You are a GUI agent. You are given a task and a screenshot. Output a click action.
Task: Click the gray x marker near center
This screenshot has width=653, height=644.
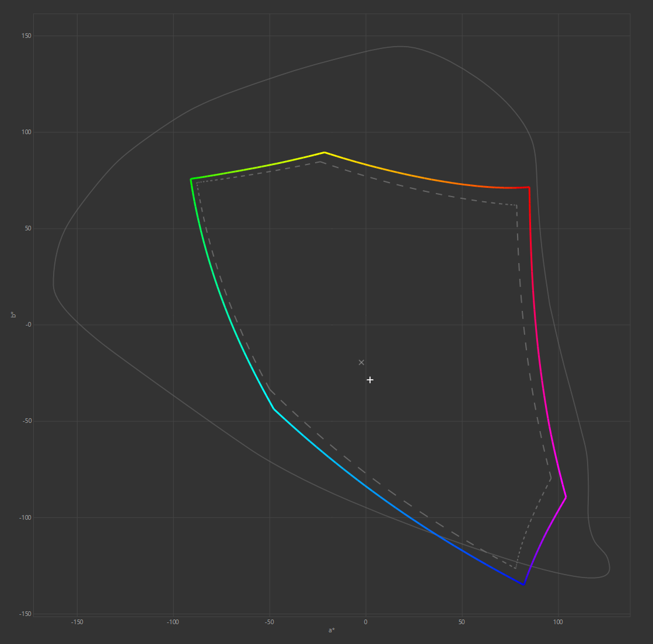(x=361, y=363)
